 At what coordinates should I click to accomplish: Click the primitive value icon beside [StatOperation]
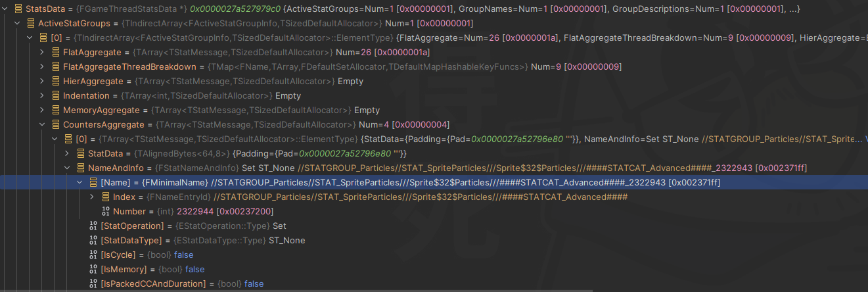coord(93,226)
